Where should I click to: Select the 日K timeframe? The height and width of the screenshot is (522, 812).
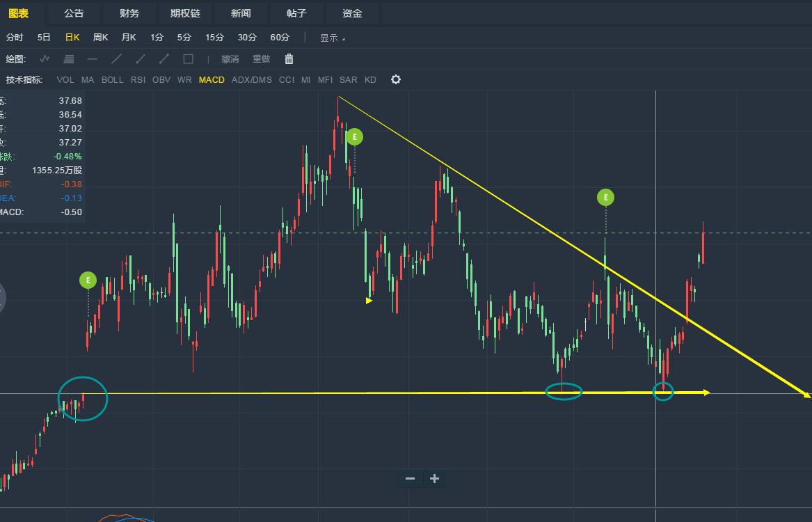tap(72, 38)
